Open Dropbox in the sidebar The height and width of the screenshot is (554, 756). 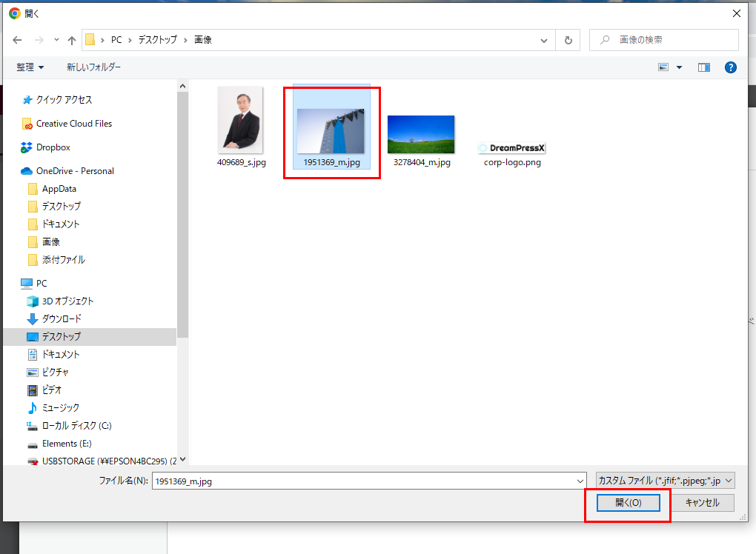53,147
